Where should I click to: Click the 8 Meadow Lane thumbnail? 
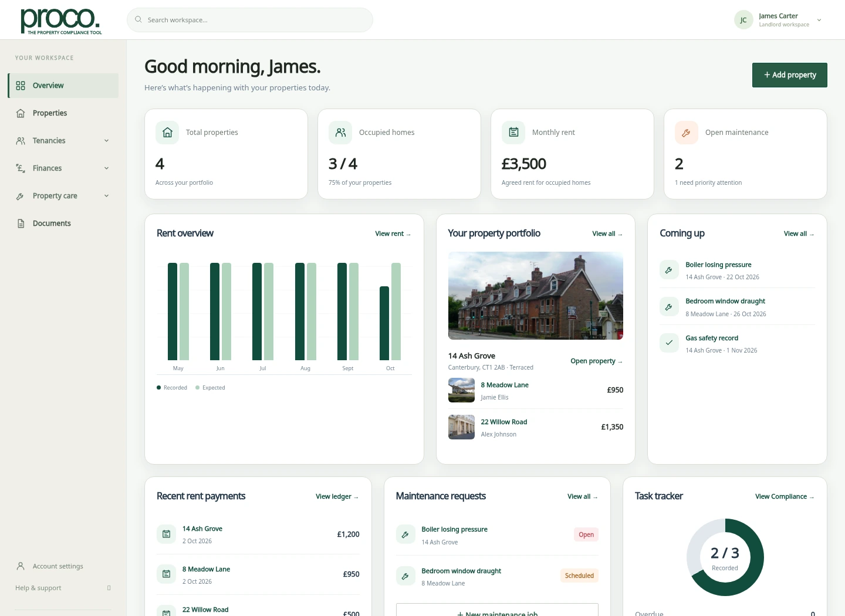pyautogui.click(x=461, y=390)
